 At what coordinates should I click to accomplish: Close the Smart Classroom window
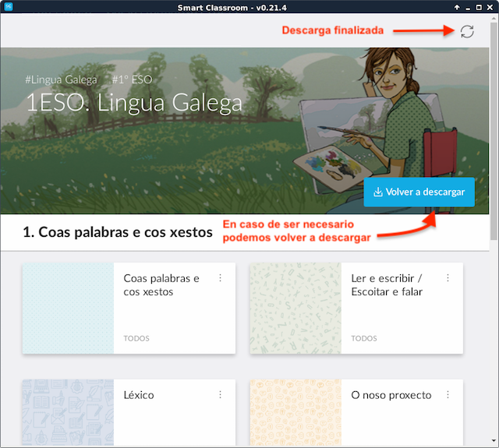coord(490,7)
